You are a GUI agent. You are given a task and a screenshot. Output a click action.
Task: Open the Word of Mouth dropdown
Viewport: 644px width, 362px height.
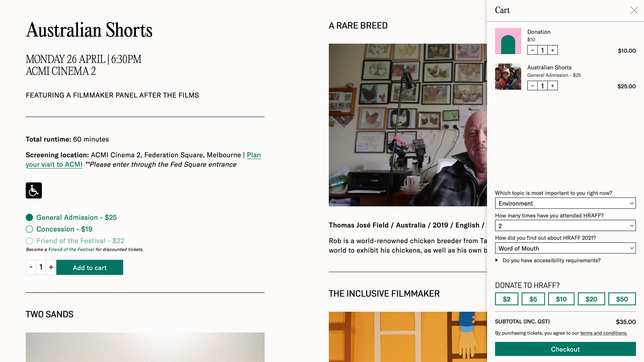[565, 248]
